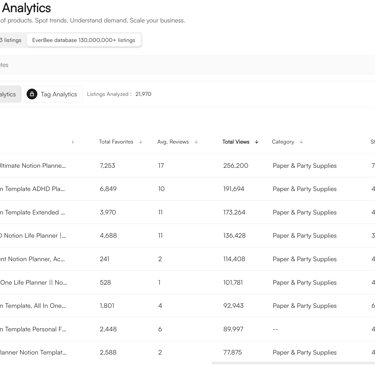The image size is (375, 366).
Task: Click Avg. Reviews column header text
Action: coord(173,142)
